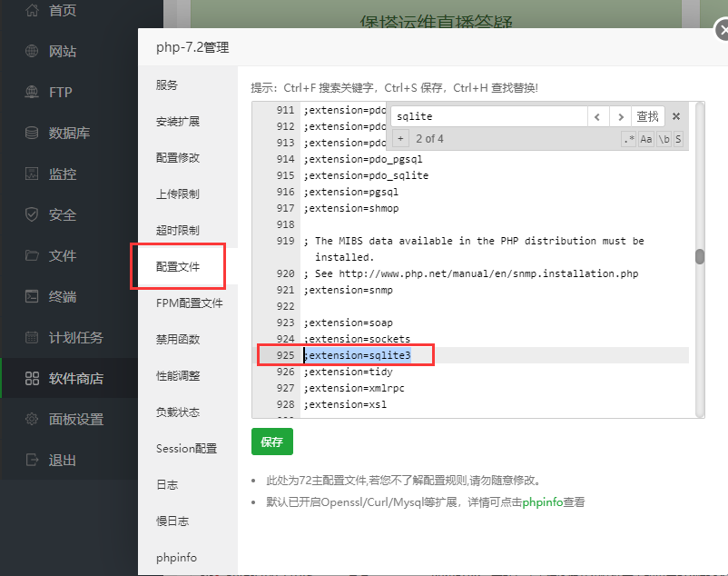
Task: Click the search input field containing sqlite
Action: [488, 116]
